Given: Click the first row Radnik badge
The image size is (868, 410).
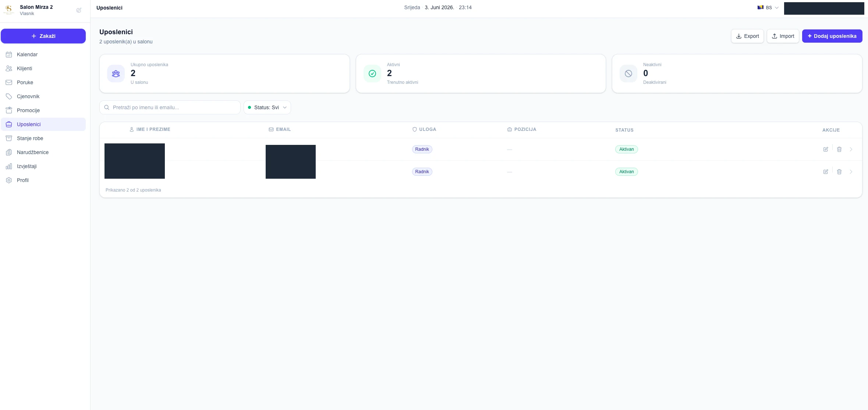Looking at the screenshot, I should pos(422,149).
